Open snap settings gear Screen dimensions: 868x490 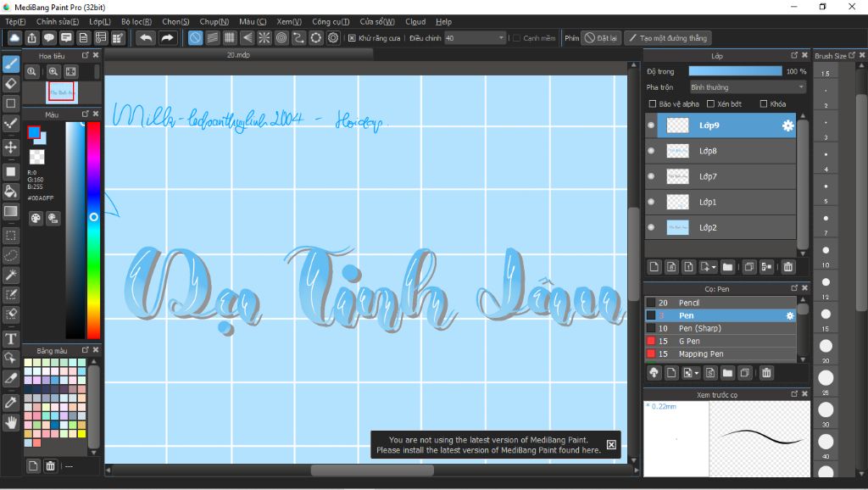[332, 38]
